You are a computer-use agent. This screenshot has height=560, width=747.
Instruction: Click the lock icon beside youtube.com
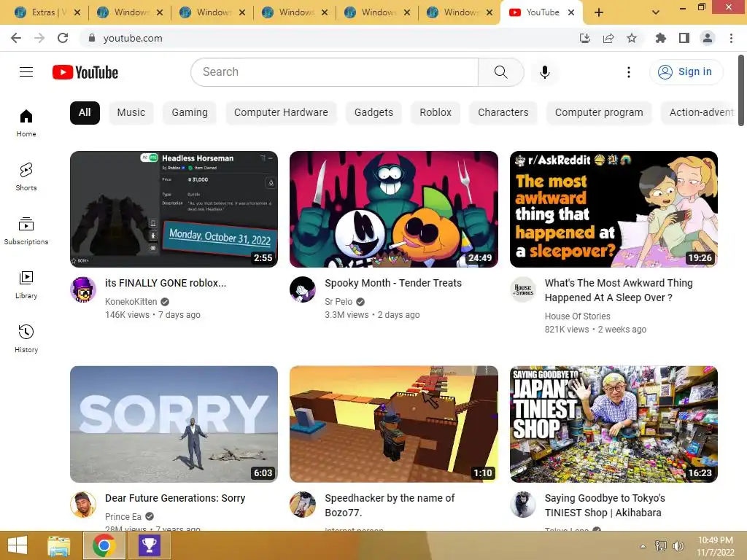point(92,38)
